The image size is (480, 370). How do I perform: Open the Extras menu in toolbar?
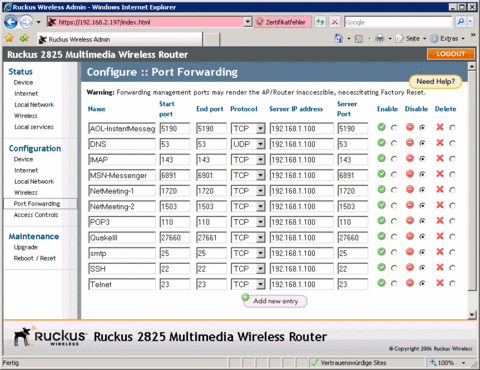(448, 39)
